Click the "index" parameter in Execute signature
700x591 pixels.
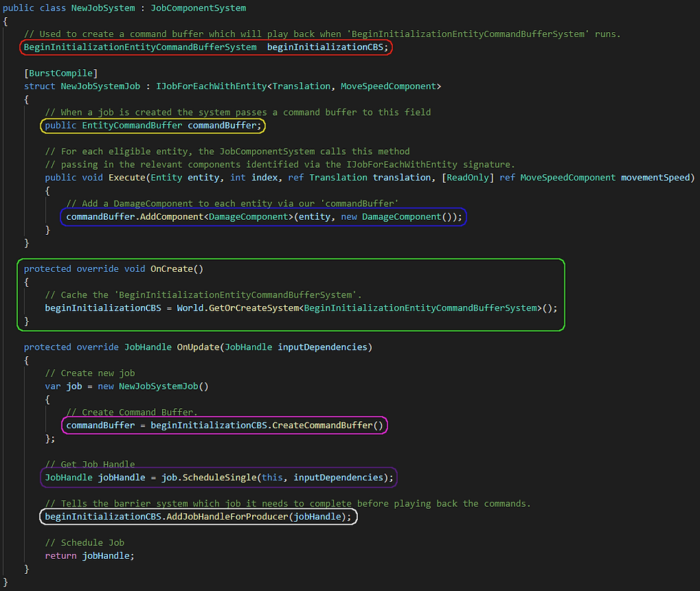click(x=264, y=178)
